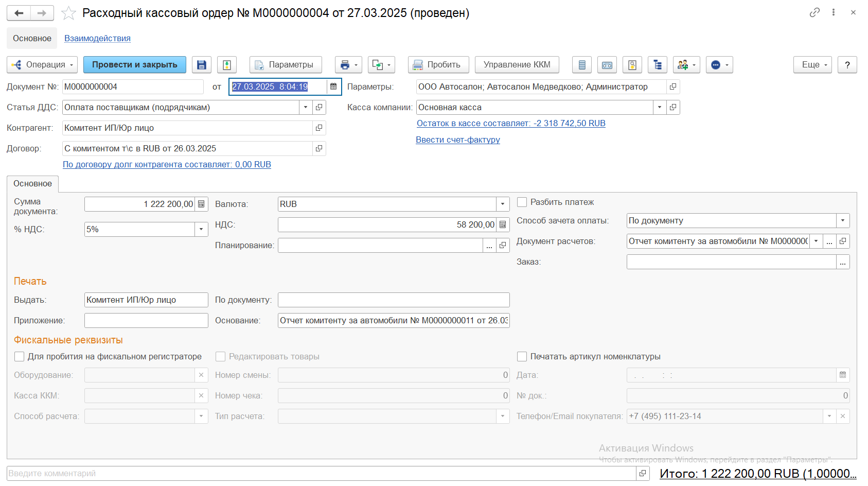Choose Заказ with ellipsis button
The height and width of the screenshot is (486, 868).
(843, 262)
